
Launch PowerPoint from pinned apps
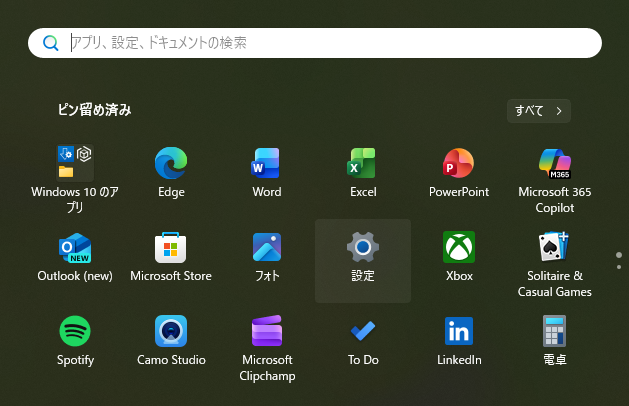pos(459,173)
